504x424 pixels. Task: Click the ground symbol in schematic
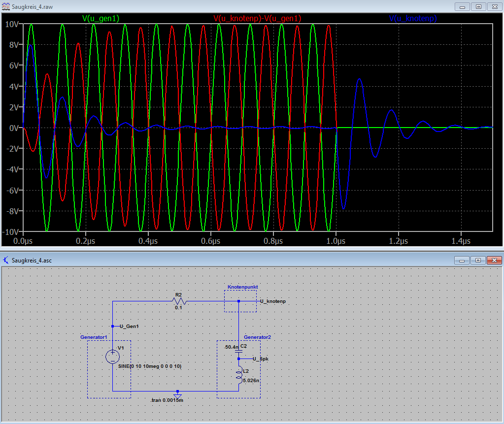tap(178, 395)
